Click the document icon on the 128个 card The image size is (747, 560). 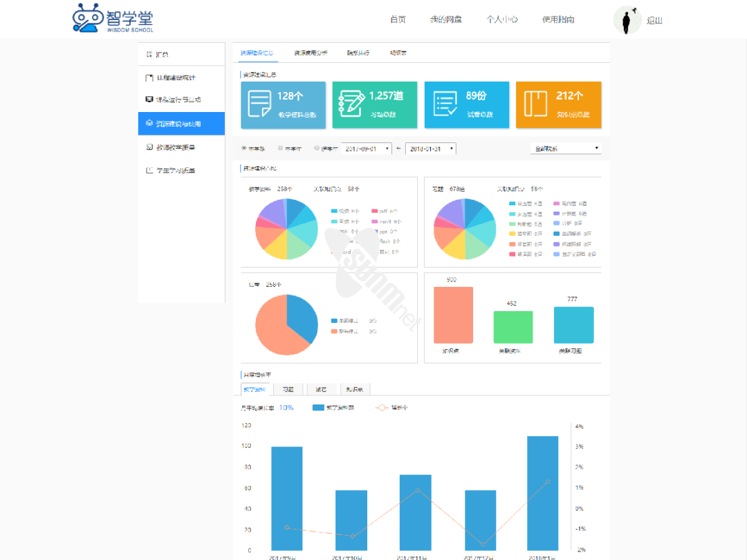[259, 104]
